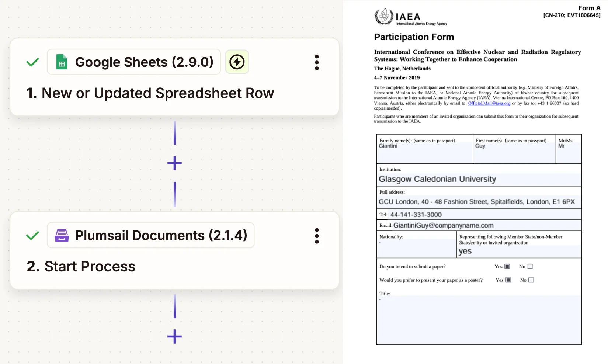
Task: Click the Participation Form heading
Action: [414, 37]
